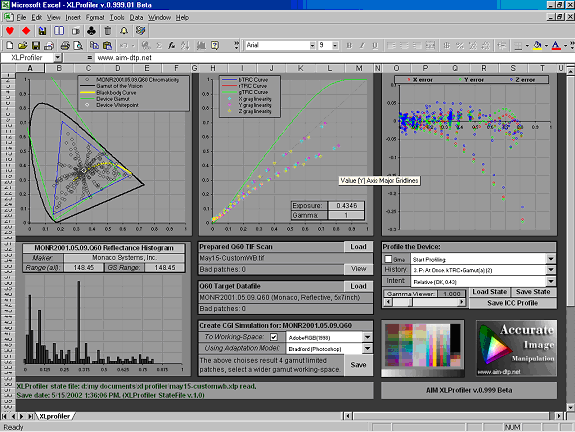Click the Open folder icon
The image size is (575, 432).
tap(22, 45)
